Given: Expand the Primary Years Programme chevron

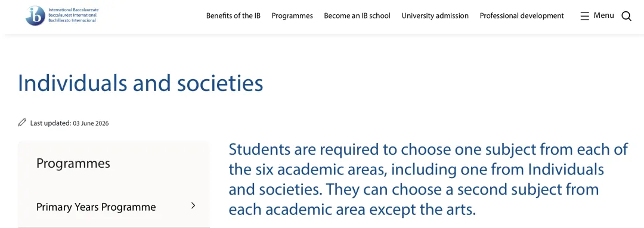Looking at the screenshot, I should (193, 206).
